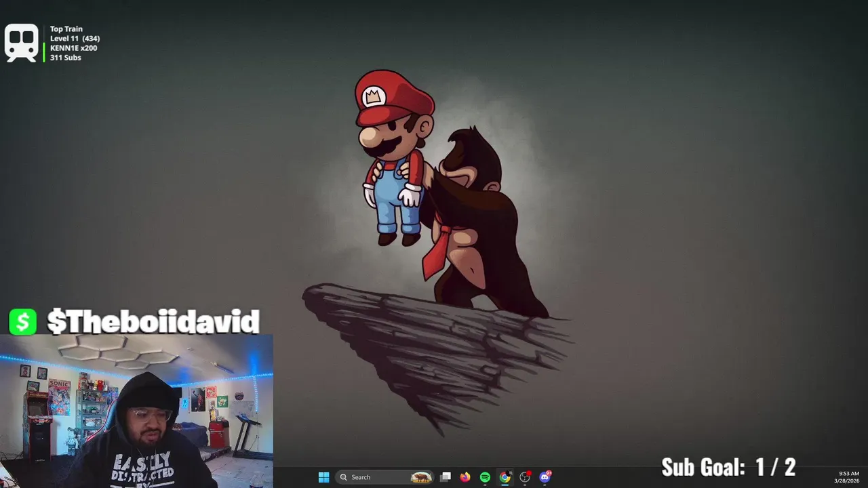Open Task View on the taskbar
Screen dimensions: 868x488
[x=446, y=477]
